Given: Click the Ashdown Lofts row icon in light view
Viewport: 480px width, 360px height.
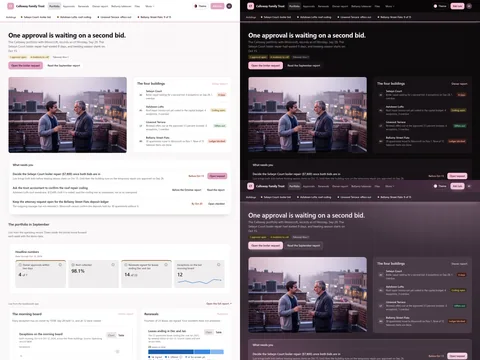Looking at the screenshot, I should click(x=141, y=110).
